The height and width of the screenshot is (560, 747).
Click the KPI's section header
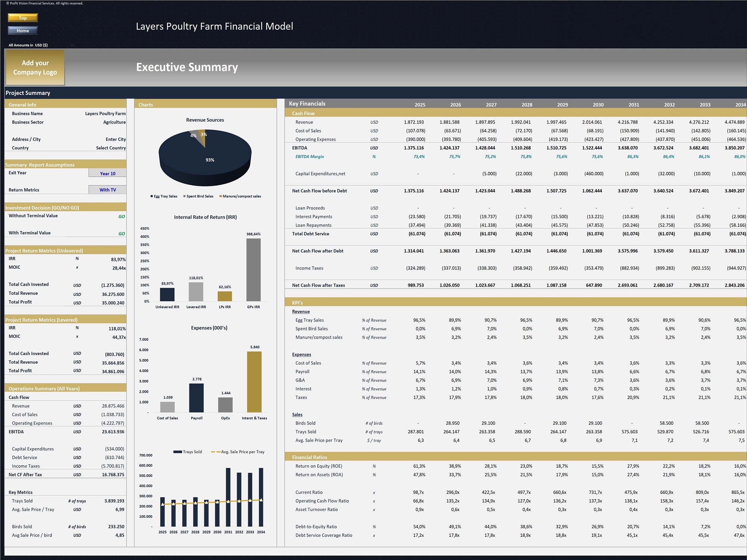click(297, 303)
